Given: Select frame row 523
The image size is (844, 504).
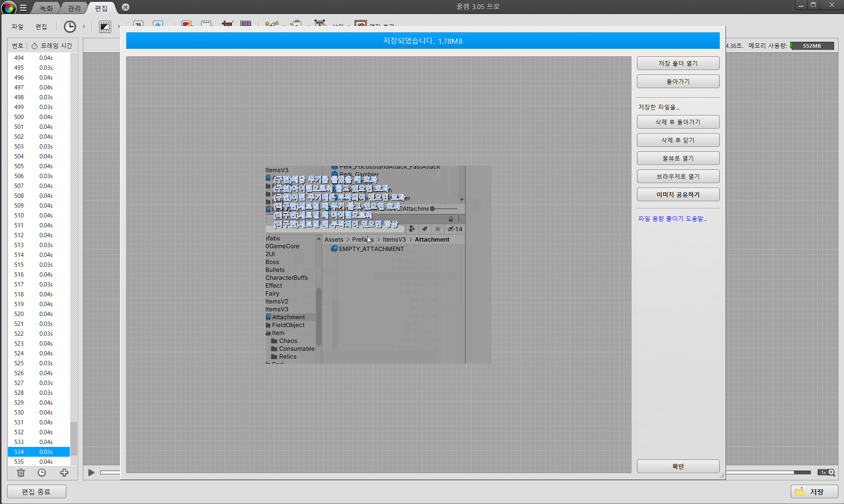Looking at the screenshot, I should pos(39,344).
